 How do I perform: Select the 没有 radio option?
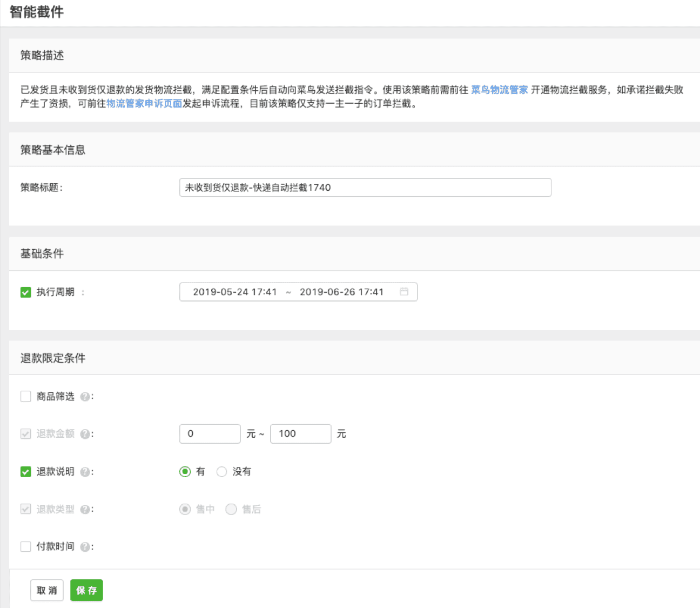pyautogui.click(x=221, y=472)
